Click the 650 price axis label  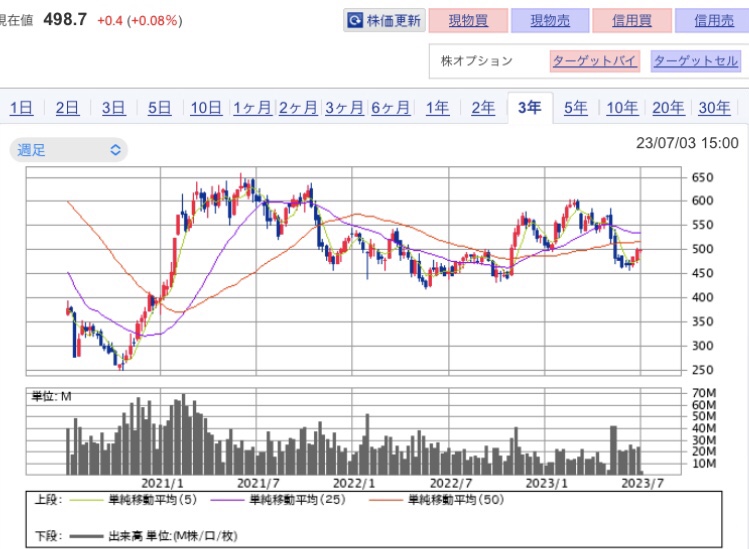pyautogui.click(x=702, y=178)
